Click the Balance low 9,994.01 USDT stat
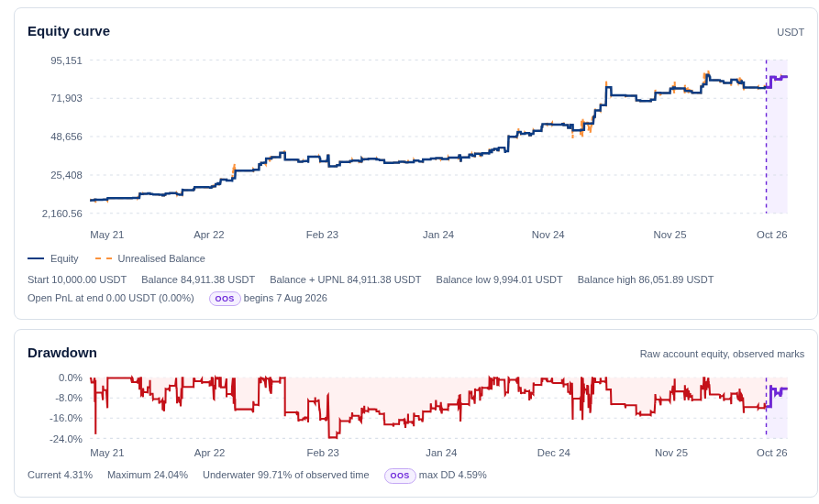 [499, 279]
